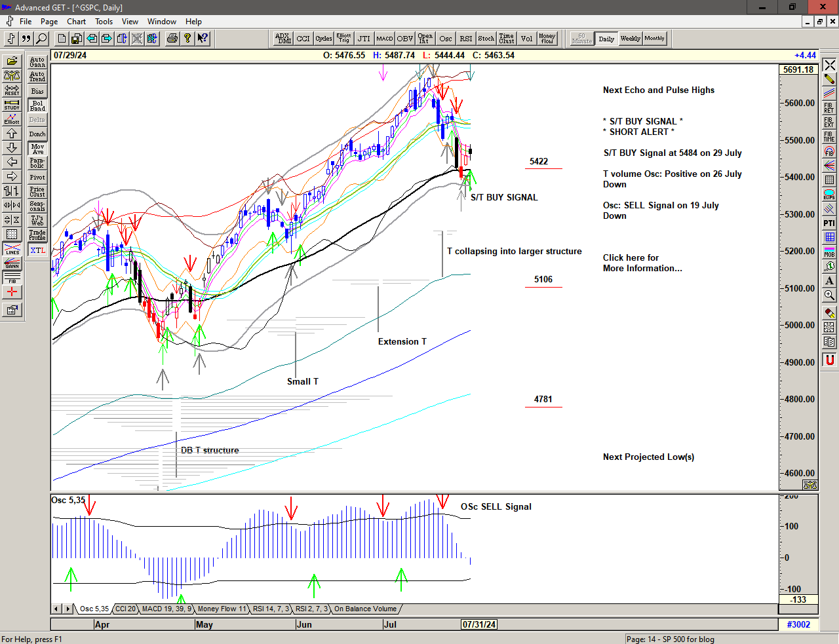
Task: Click the PTI indicator icon
Action: [x=829, y=223]
